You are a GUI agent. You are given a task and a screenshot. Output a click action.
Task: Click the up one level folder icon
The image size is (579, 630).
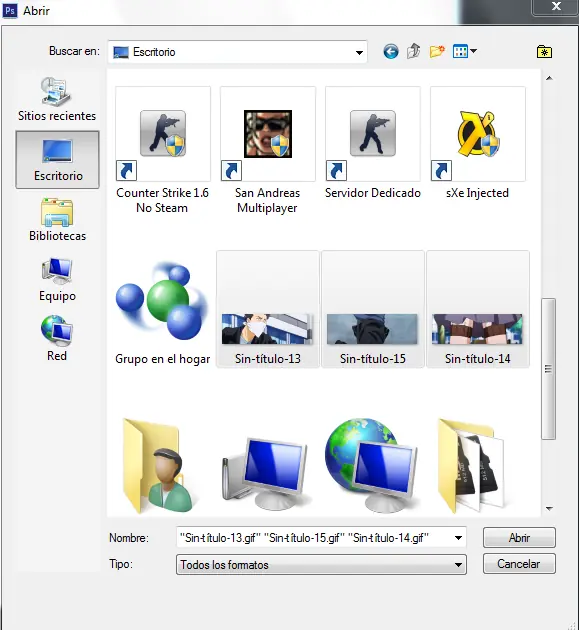click(413, 51)
